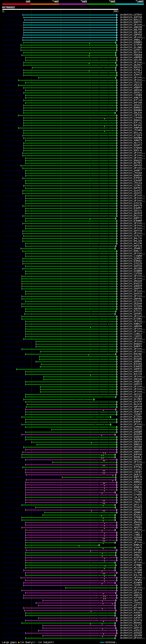Click the purple ~60% identity color segment

73,4
